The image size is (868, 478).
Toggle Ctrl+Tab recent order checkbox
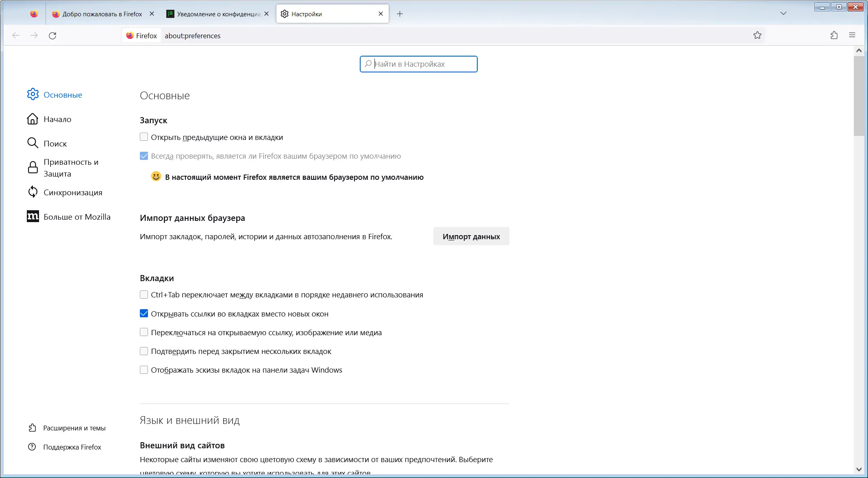pyautogui.click(x=144, y=295)
